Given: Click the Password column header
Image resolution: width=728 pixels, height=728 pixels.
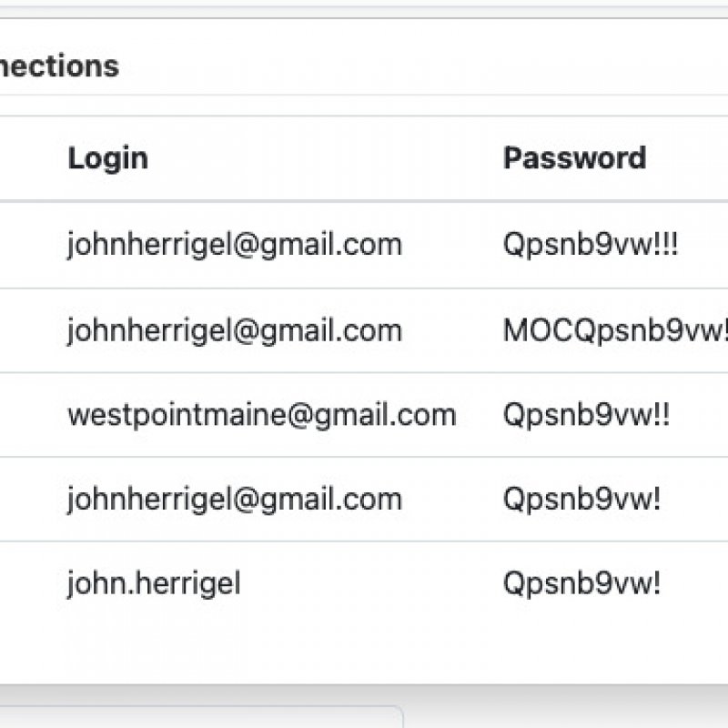Looking at the screenshot, I should point(574,158).
